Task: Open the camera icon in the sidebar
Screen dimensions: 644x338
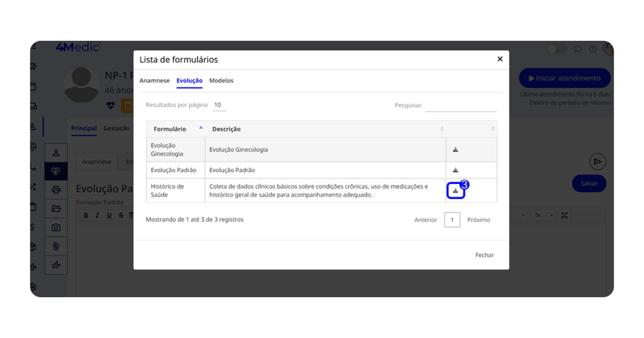Action: (56, 227)
